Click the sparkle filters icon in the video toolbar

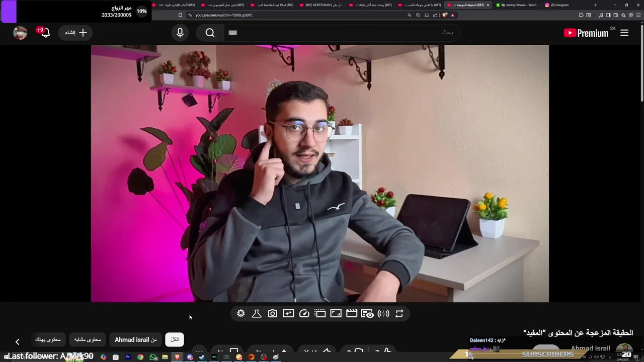pos(288,314)
